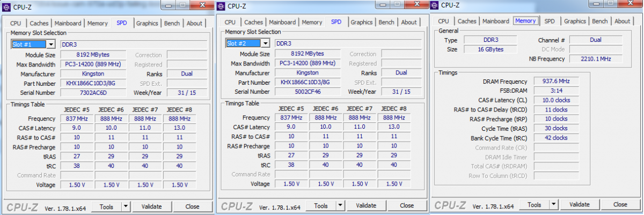The width and height of the screenshot is (644, 215).
Task: Click the NB Frequency value 2210.1 MHz
Action: pos(596,59)
